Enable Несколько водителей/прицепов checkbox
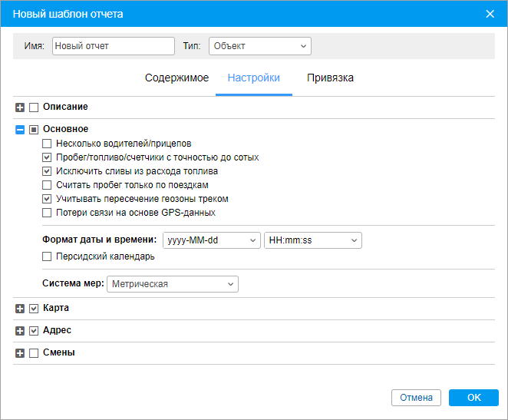This screenshot has width=508, height=420. [47, 144]
